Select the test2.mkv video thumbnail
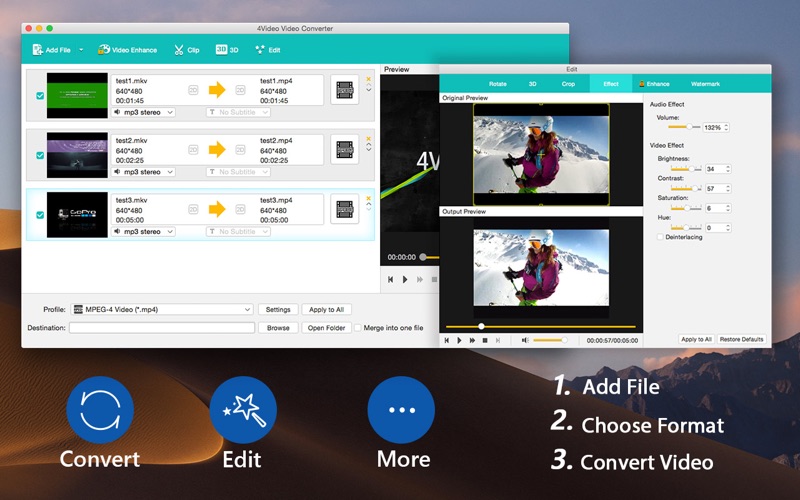The width and height of the screenshot is (800, 500). pyautogui.click(x=77, y=155)
